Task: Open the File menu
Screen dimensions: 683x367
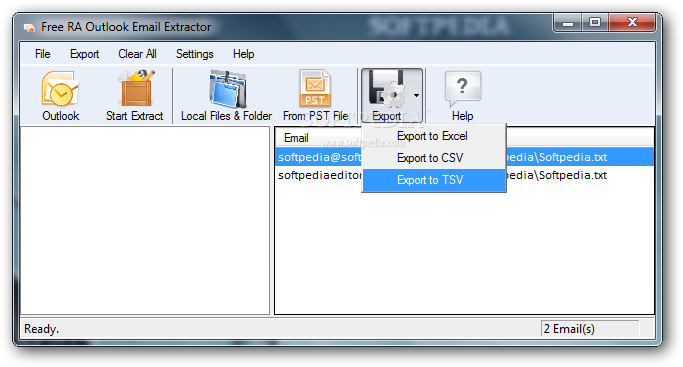Action: [43, 54]
